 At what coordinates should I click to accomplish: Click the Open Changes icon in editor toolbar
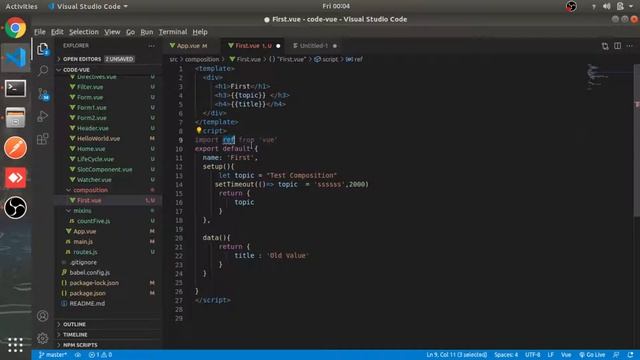pos(605,46)
